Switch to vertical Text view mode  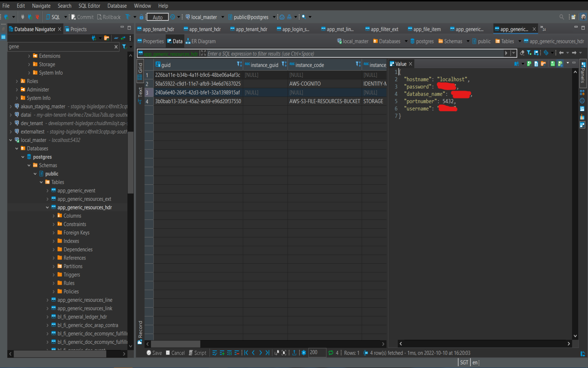tap(140, 96)
